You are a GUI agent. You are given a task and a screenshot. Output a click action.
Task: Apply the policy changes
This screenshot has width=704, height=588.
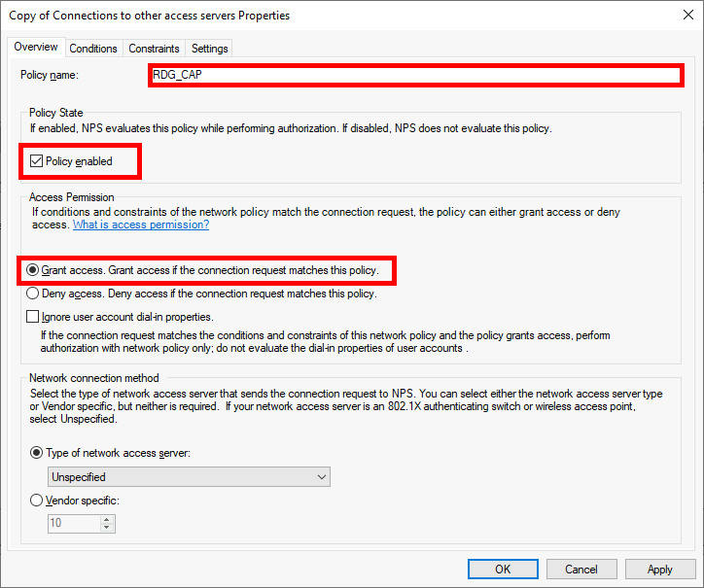[660, 570]
